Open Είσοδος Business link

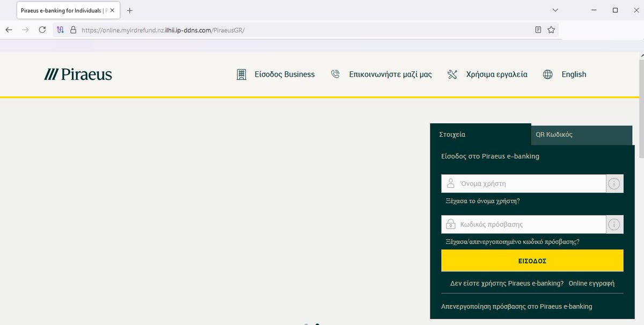pyautogui.click(x=284, y=75)
